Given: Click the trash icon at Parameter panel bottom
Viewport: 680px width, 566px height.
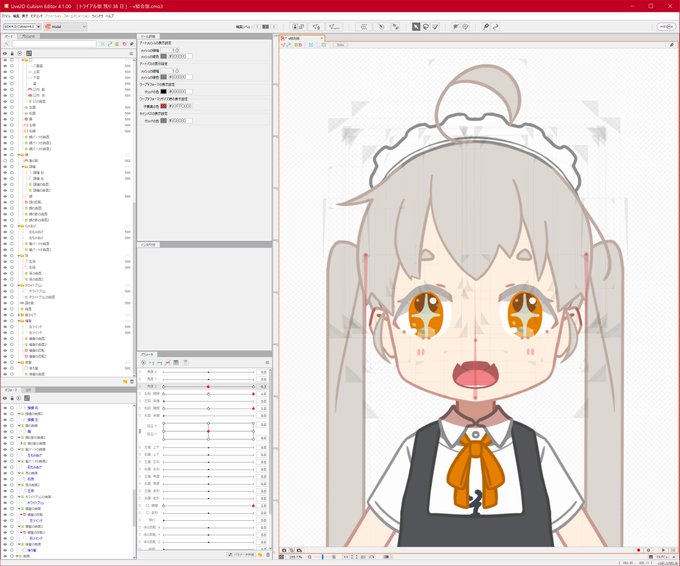Looking at the screenshot, I should tap(268, 555).
